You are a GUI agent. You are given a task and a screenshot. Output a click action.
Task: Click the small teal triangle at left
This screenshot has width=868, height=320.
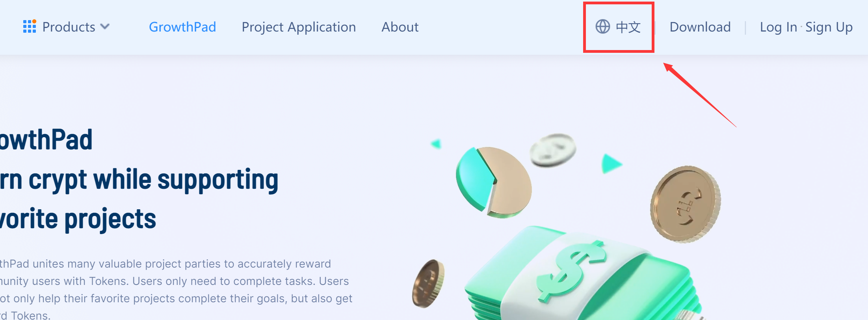[x=436, y=144]
